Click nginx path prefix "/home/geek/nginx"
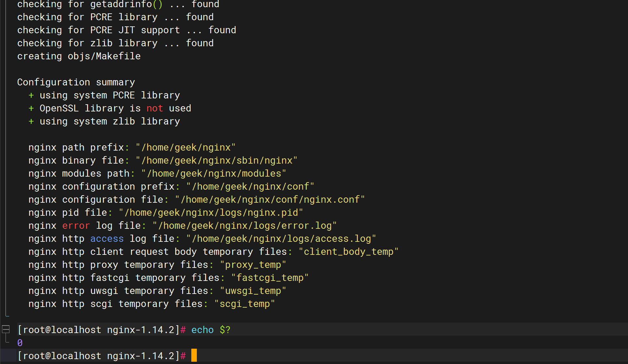 [186, 147]
